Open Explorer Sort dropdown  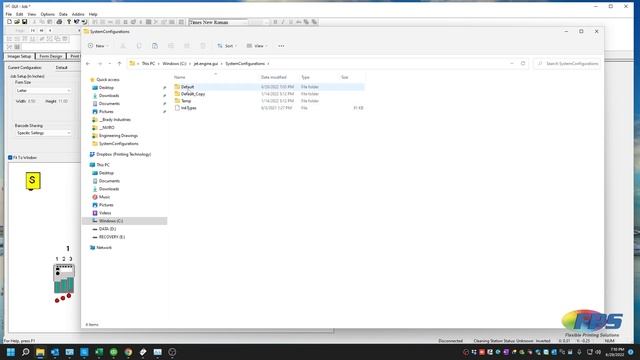click(227, 46)
